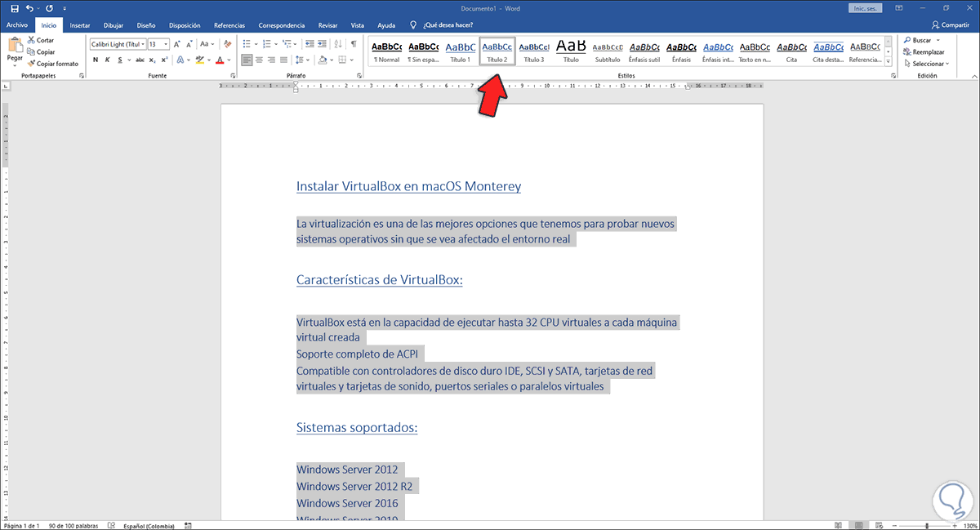Open the Seleccionar menu

pos(926,63)
